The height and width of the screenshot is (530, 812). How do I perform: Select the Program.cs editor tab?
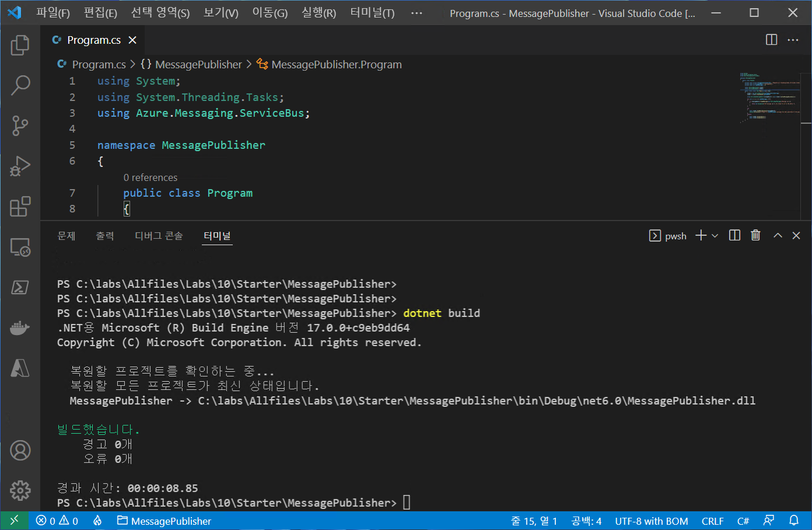[x=92, y=40]
